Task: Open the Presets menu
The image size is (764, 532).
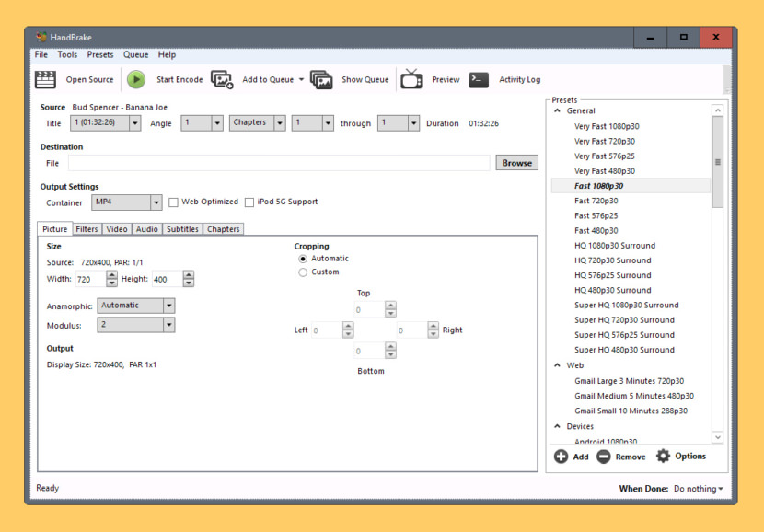Action: pos(100,54)
